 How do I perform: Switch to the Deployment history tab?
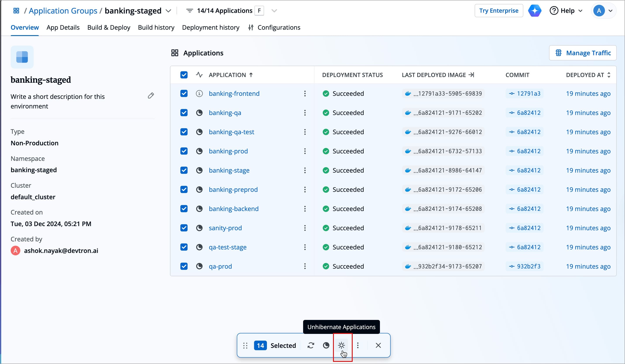(211, 27)
